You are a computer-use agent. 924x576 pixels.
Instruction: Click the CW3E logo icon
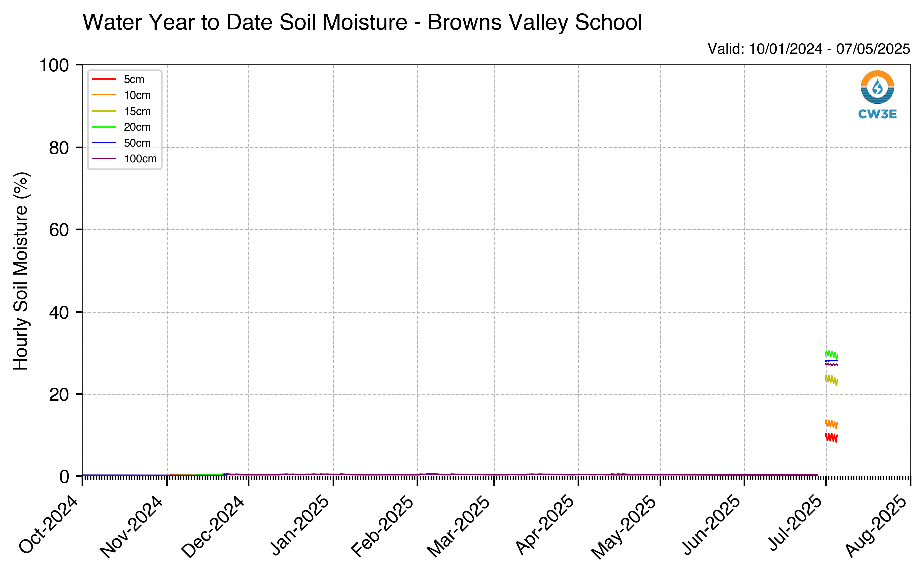point(877,94)
